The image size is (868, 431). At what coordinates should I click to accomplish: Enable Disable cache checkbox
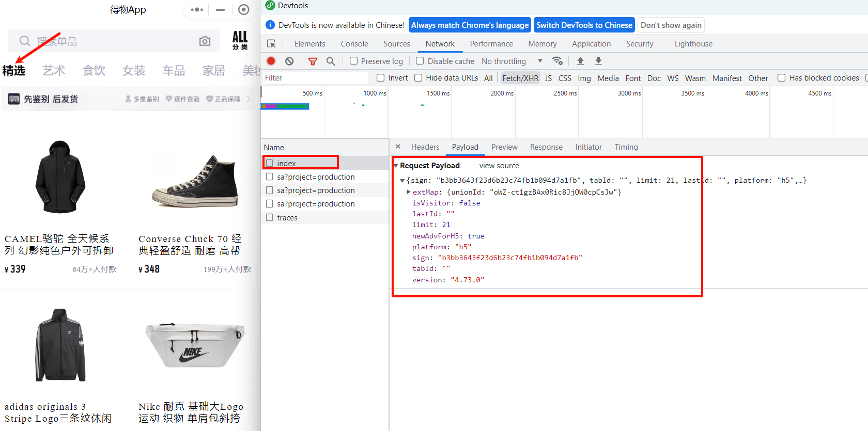(420, 61)
